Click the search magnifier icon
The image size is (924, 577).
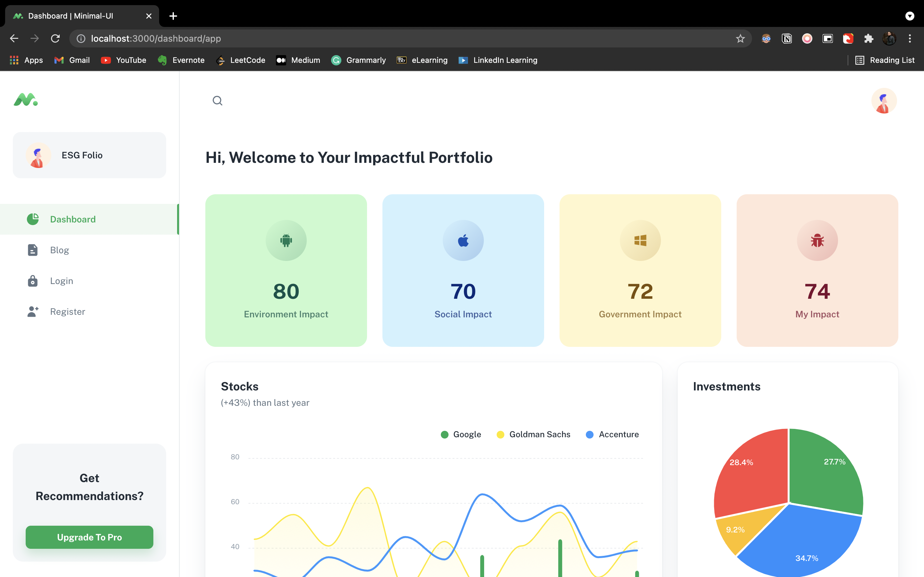(217, 101)
